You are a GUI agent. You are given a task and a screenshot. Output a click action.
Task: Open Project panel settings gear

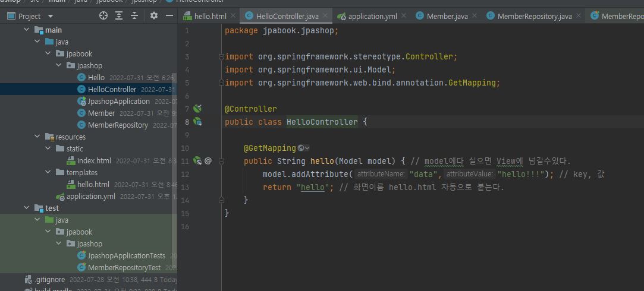pos(154,16)
